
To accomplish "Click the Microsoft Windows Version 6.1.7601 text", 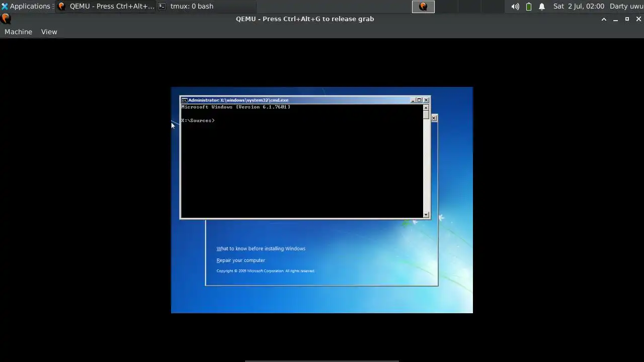I will point(235,107).
